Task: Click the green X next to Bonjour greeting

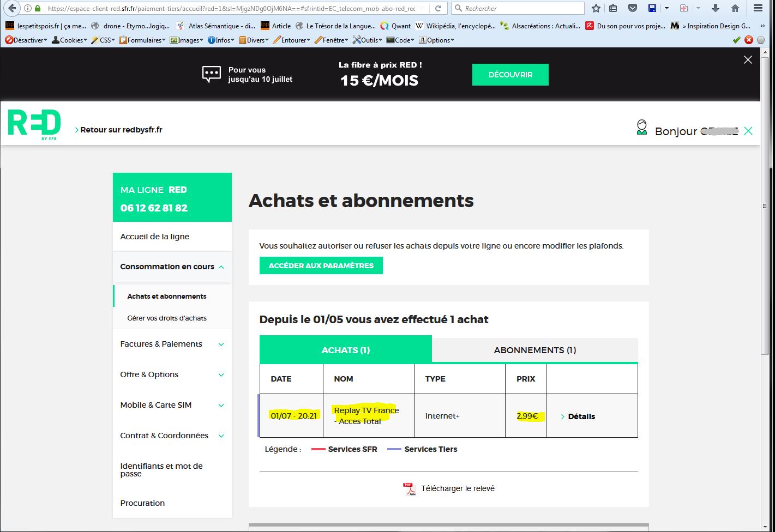Action: coord(748,131)
